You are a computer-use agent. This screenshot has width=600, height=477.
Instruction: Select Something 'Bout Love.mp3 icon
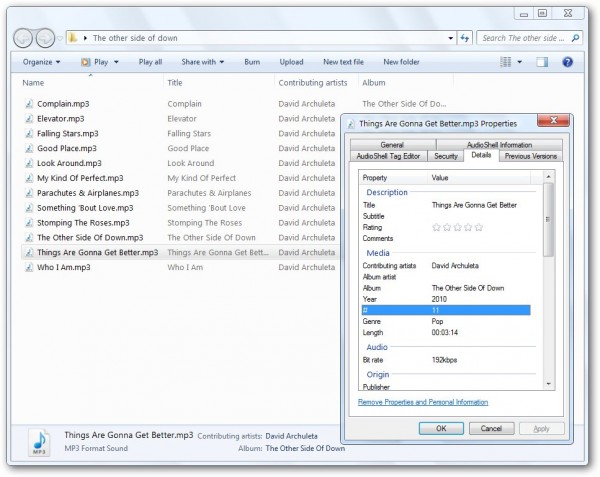[x=29, y=208]
